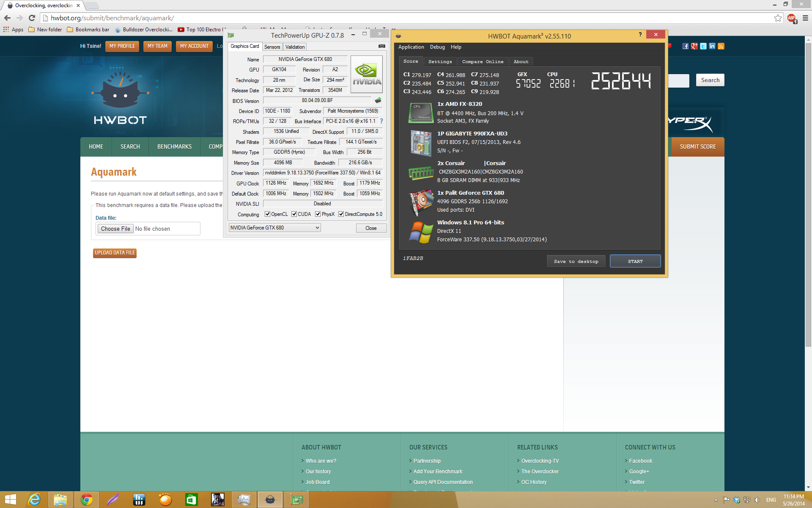Viewport: 812px width, 508px height.
Task: Click the SUBMIT SCORE button
Action: point(698,146)
